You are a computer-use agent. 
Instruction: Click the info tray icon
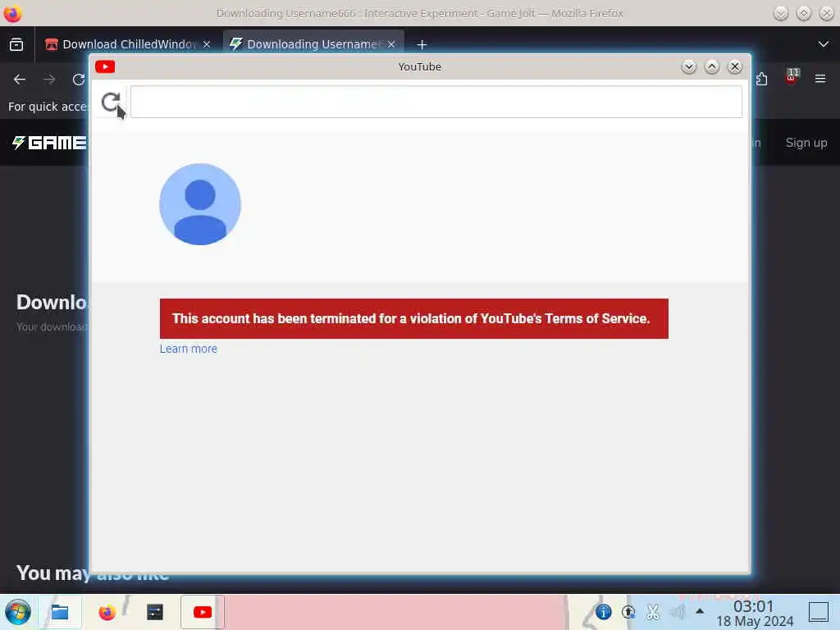(603, 612)
